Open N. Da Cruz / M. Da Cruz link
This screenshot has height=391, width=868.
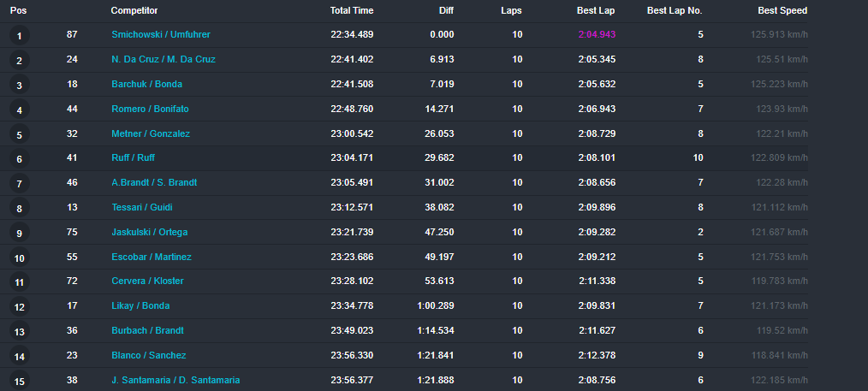pyautogui.click(x=163, y=59)
